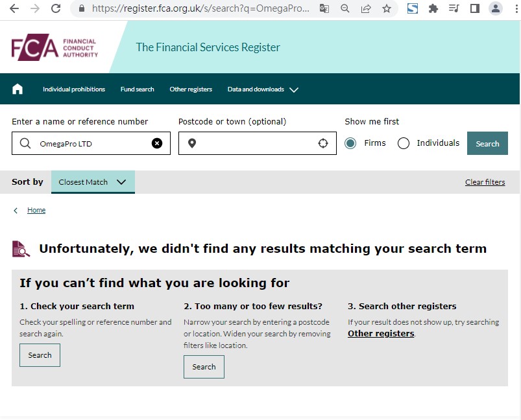Open the media control playlist icon
The height and width of the screenshot is (420, 521).
tap(454, 8)
